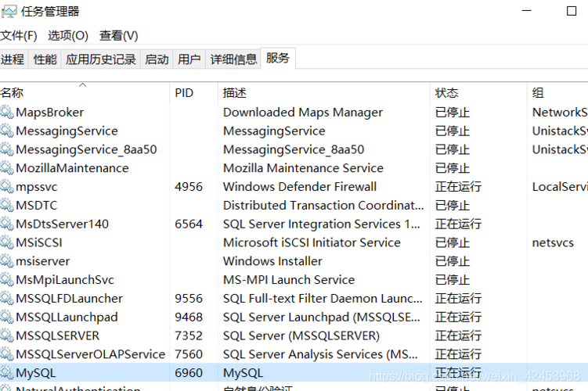
Task: Click PID 4956 cell
Action: point(189,187)
